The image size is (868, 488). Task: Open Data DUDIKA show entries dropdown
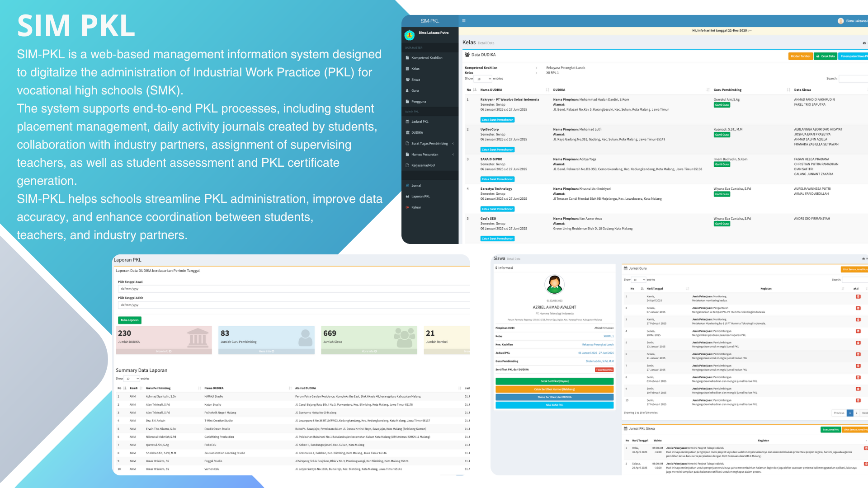(x=482, y=79)
